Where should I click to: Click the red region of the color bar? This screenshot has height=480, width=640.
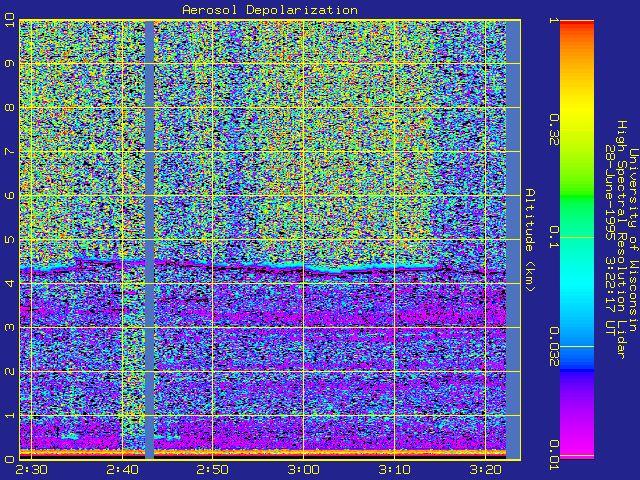click(577, 24)
